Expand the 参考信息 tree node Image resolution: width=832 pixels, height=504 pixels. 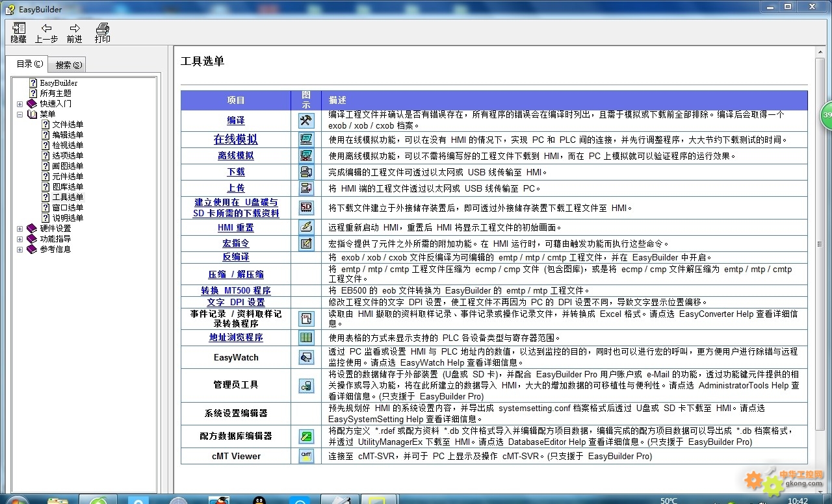(19, 249)
